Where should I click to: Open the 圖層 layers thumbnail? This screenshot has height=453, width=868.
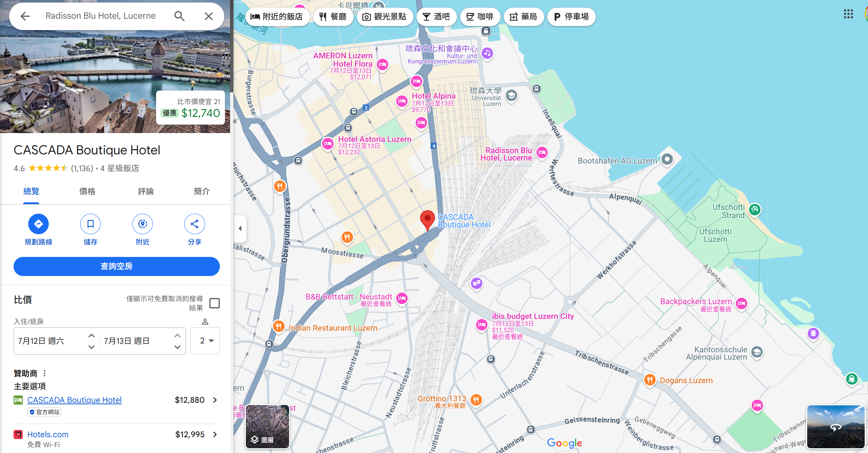[267, 426]
